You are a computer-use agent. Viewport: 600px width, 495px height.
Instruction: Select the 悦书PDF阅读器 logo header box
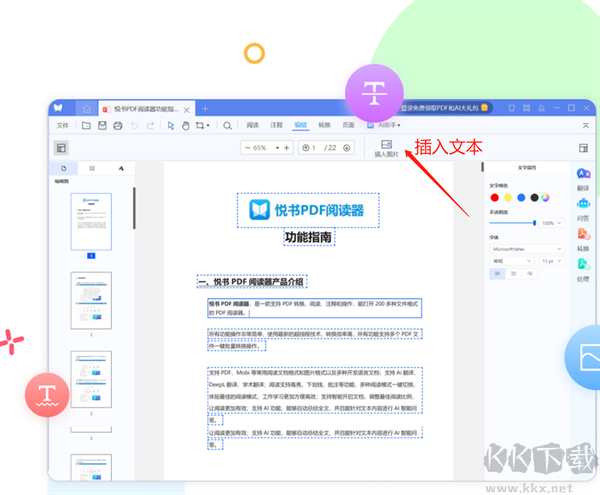(x=308, y=210)
